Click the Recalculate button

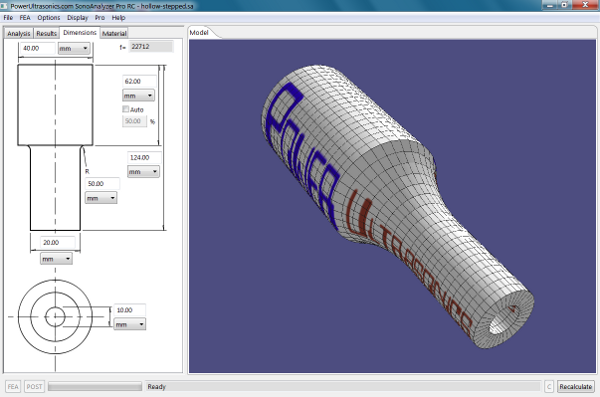[576, 386]
